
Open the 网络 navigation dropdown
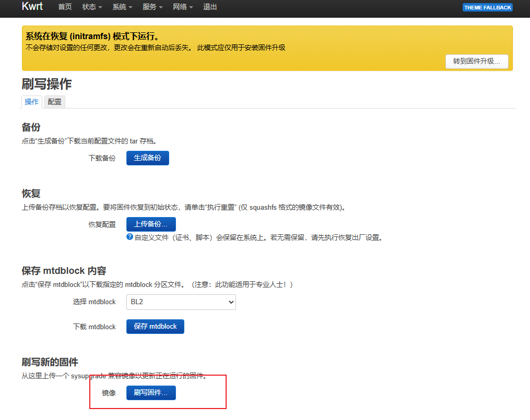(183, 7)
